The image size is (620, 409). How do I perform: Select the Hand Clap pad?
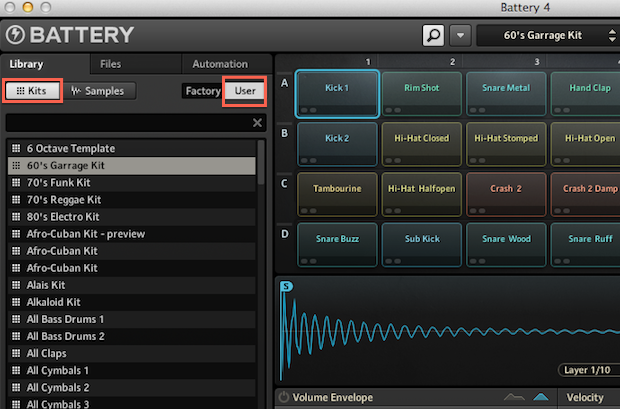586,94
